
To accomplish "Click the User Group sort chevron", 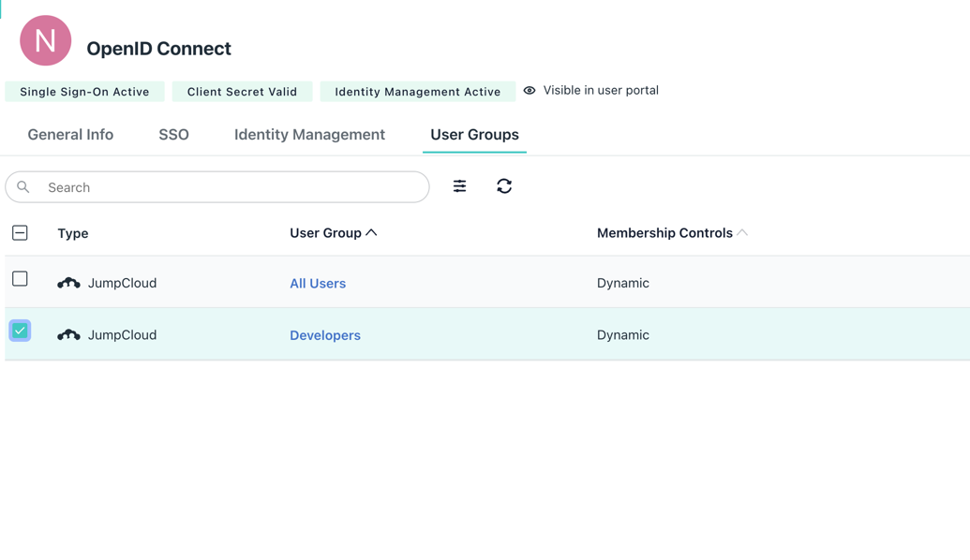I will pyautogui.click(x=370, y=231).
